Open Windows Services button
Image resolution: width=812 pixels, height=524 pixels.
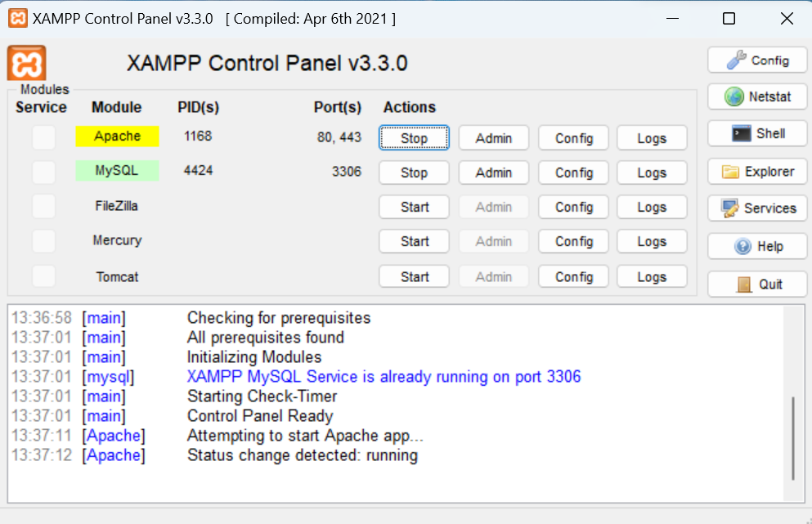point(757,208)
